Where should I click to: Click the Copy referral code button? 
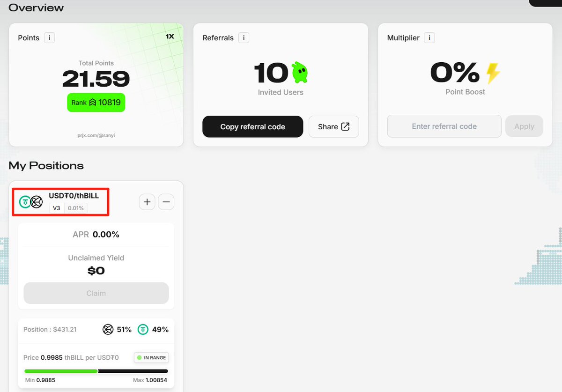tap(253, 126)
